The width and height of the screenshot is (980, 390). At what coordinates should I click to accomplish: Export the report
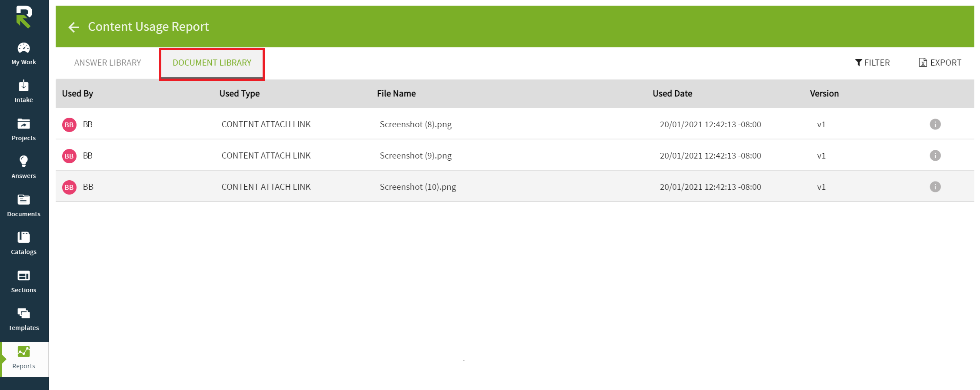pos(940,63)
